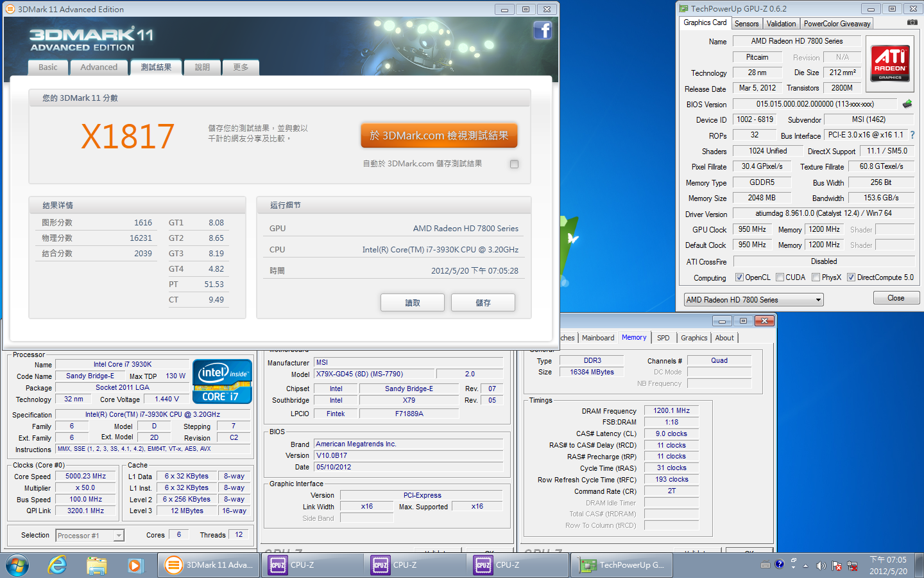
Task: Click the ATI Radeon logo in GPU-Z
Action: pyautogui.click(x=890, y=64)
